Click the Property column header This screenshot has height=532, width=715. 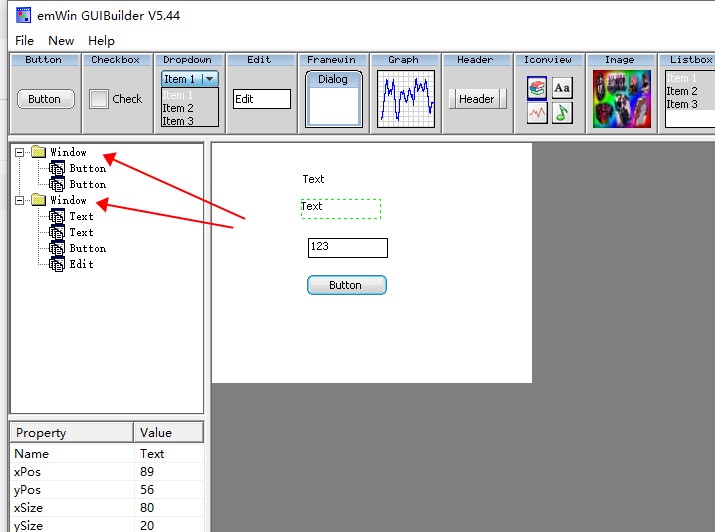[x=72, y=432]
